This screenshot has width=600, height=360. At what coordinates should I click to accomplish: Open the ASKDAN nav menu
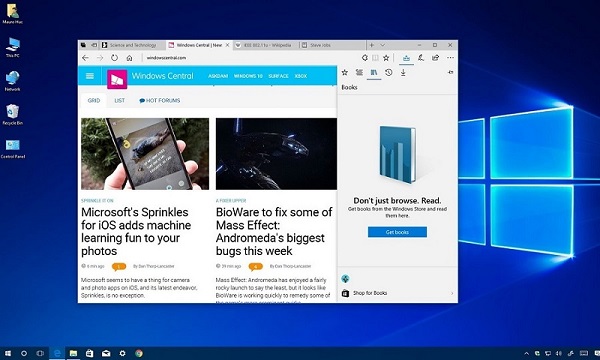tap(218, 76)
